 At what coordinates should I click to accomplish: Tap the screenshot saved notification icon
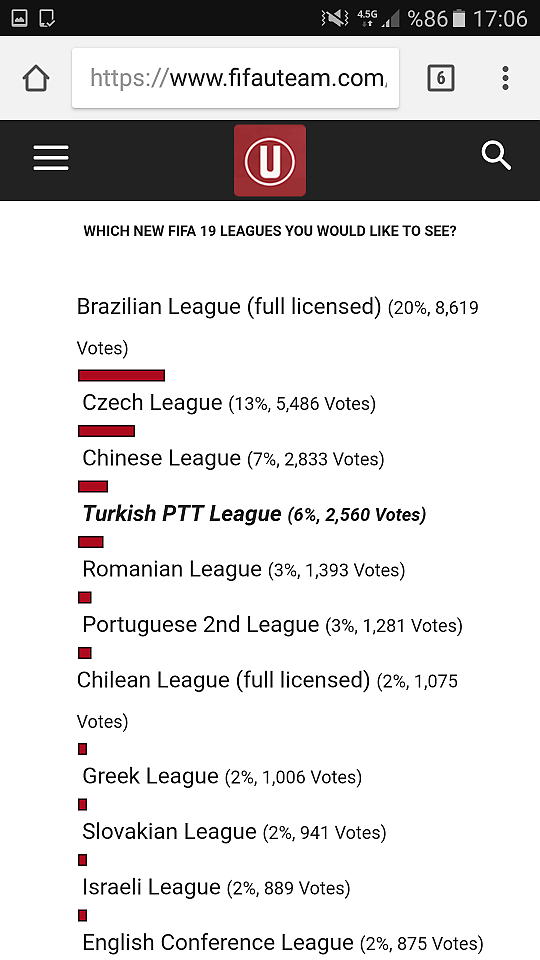[x=47, y=18]
